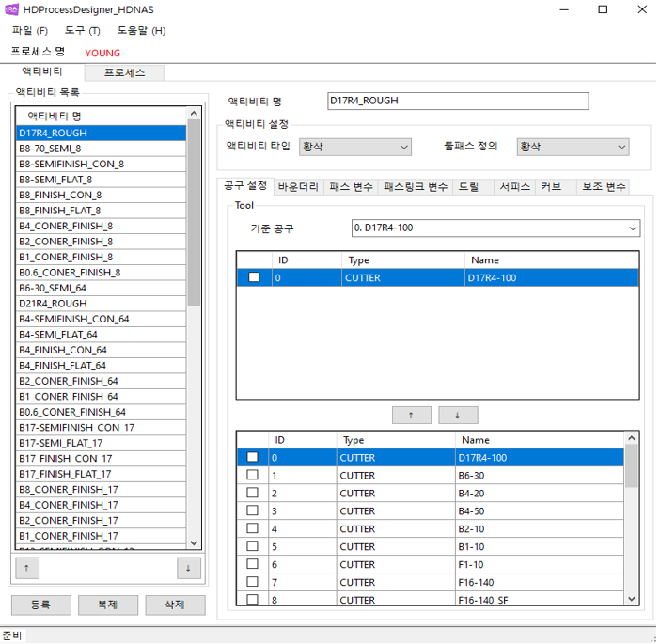Move activity up with the arrow button below the activity list
The height and width of the screenshot is (644, 660).
click(27, 568)
